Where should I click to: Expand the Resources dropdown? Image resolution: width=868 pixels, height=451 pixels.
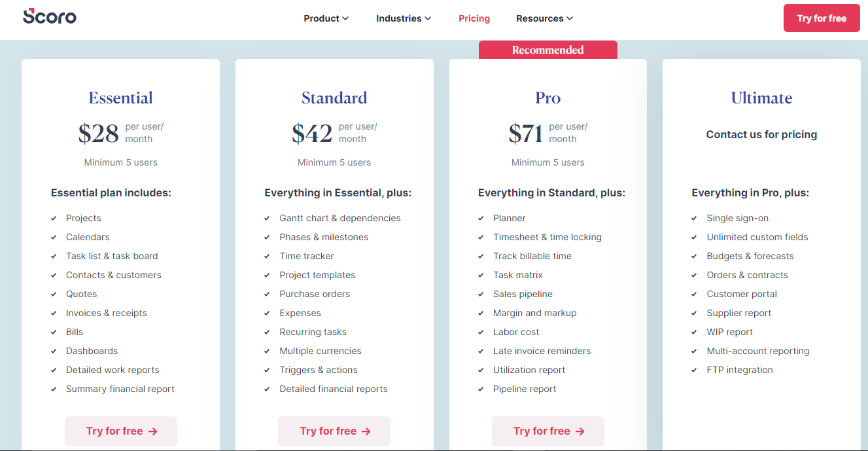coord(544,18)
